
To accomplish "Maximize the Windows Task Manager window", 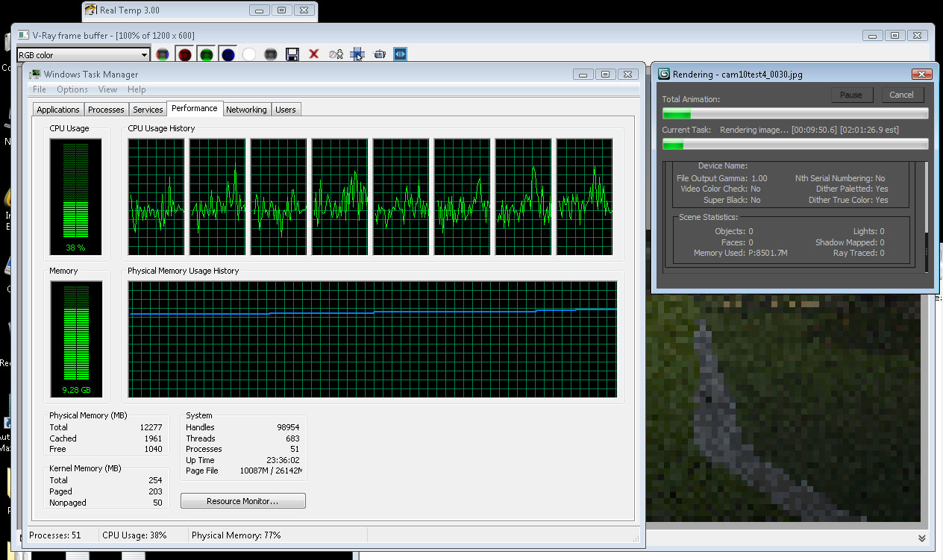I will click(x=605, y=74).
